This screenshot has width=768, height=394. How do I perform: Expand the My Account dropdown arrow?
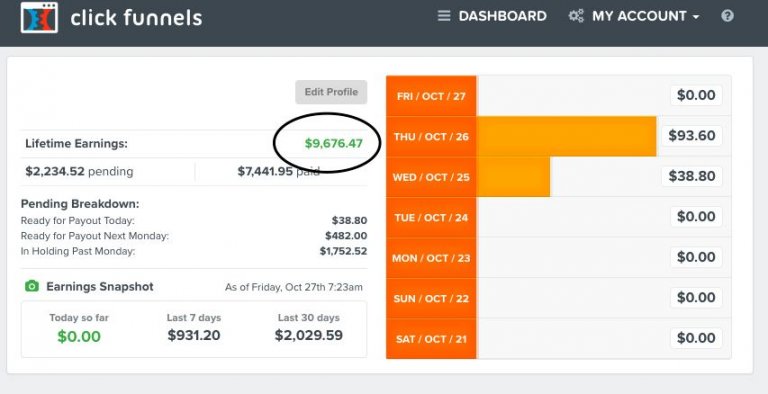coord(696,17)
